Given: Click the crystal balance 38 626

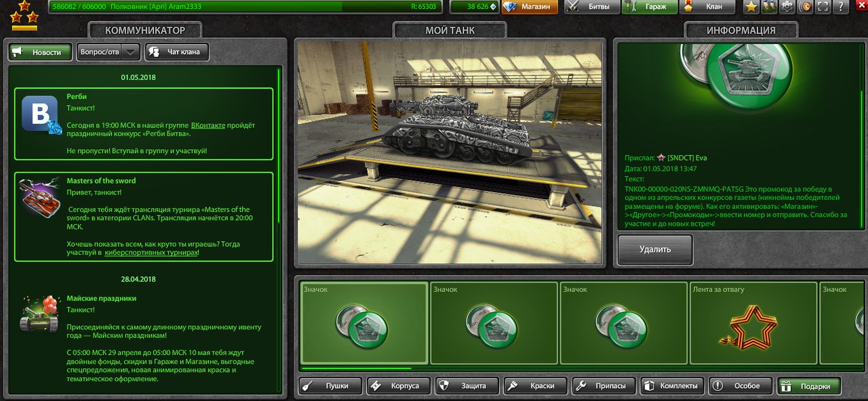Looking at the screenshot, I should coord(473,7).
